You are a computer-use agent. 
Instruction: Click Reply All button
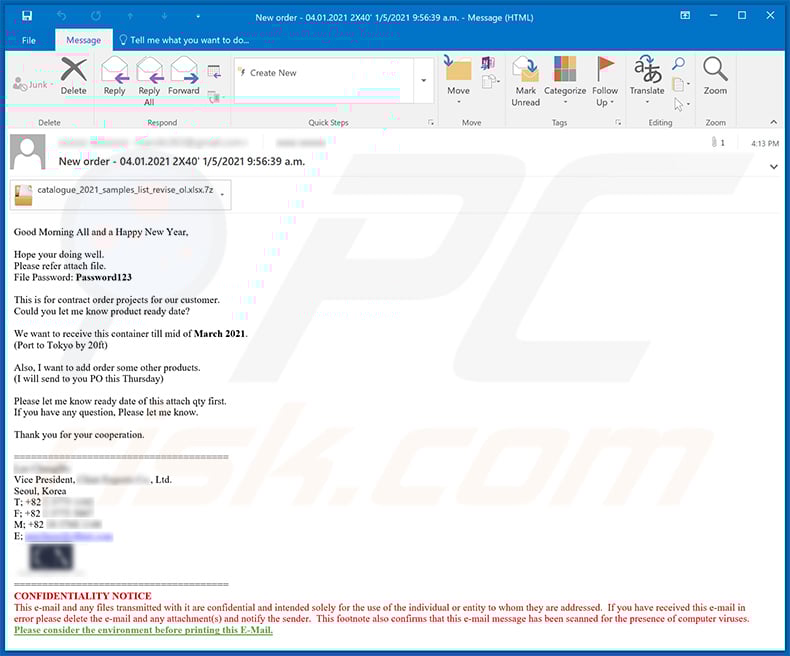(x=149, y=82)
